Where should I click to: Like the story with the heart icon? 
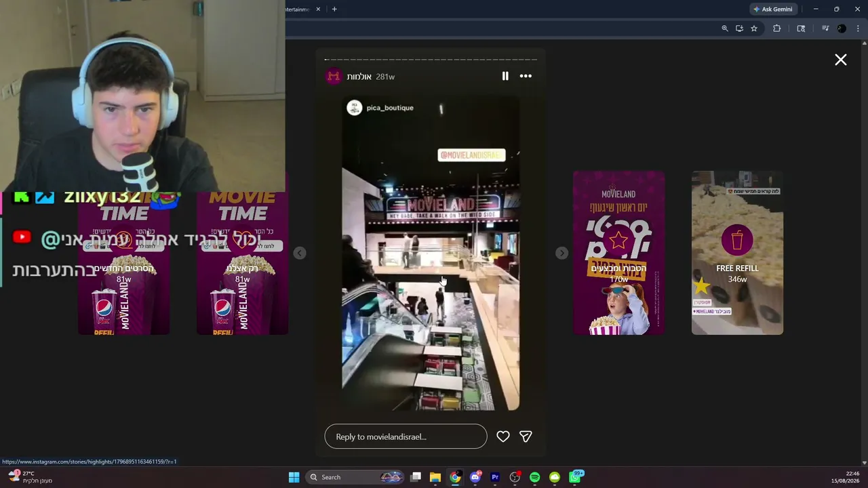coord(503,436)
